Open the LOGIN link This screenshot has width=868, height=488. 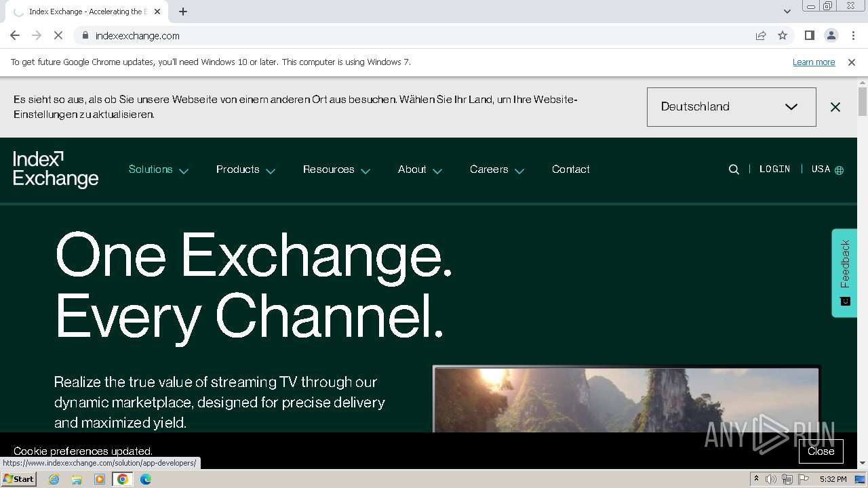pyautogui.click(x=775, y=169)
